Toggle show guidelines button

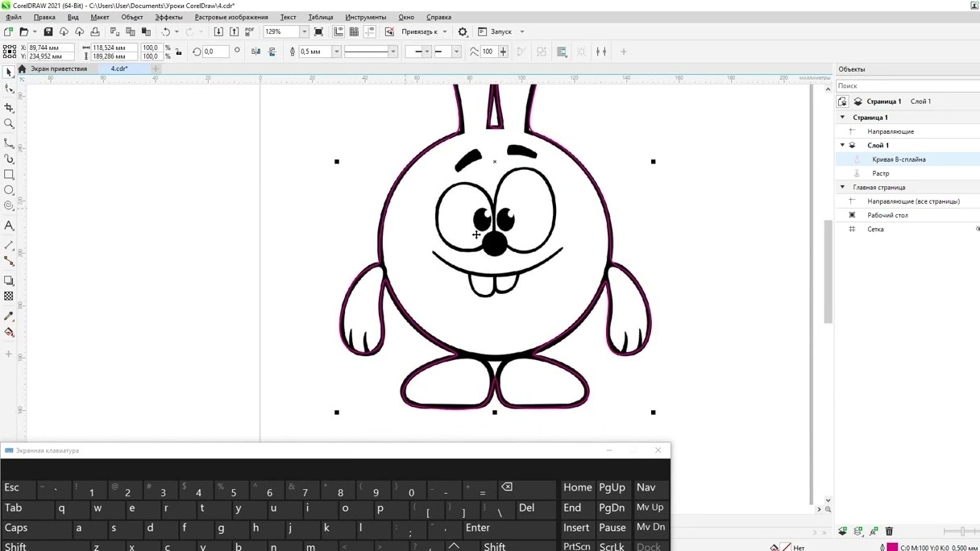coord(370,31)
